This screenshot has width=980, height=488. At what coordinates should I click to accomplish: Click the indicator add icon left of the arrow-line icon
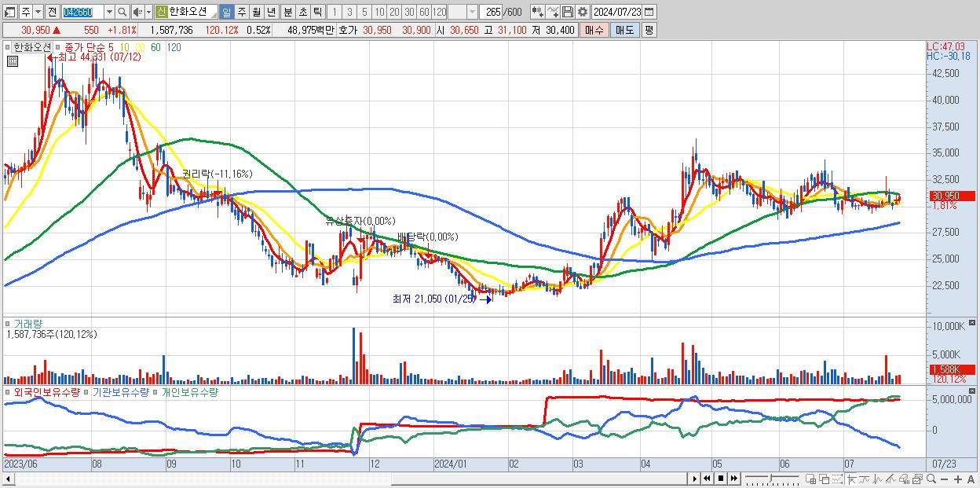(538, 12)
